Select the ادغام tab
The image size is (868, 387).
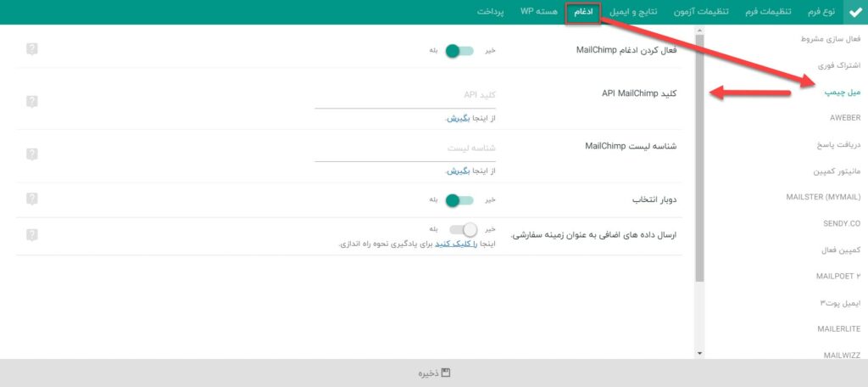point(582,12)
